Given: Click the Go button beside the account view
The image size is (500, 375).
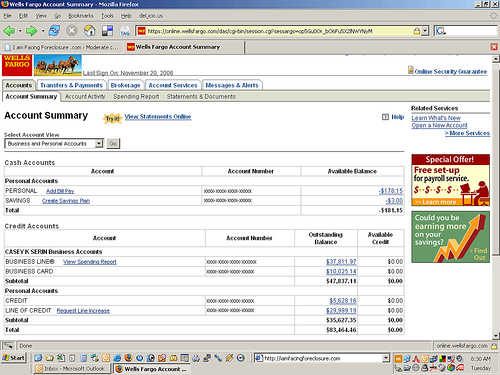Looking at the screenshot, I should [113, 144].
